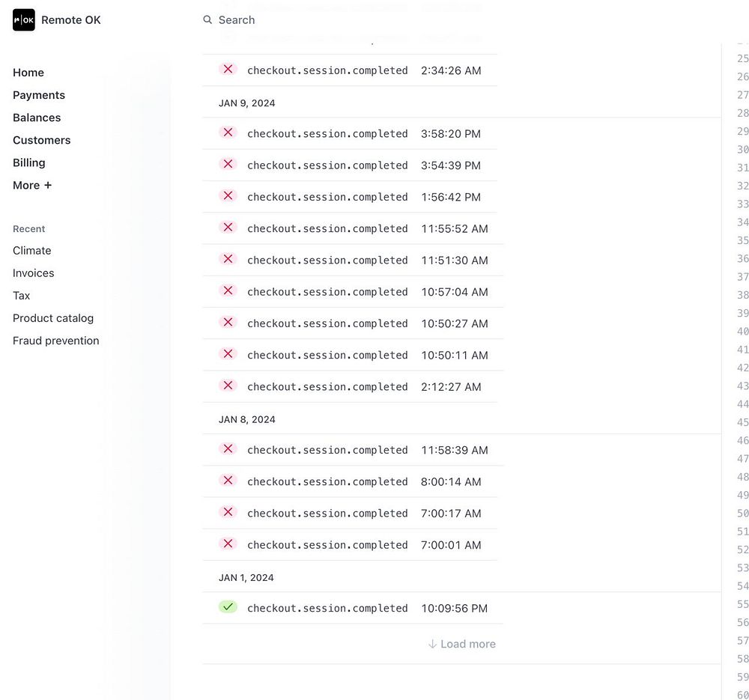Focus the Search input field
This screenshot has height=700, width=749.
pos(334,20)
